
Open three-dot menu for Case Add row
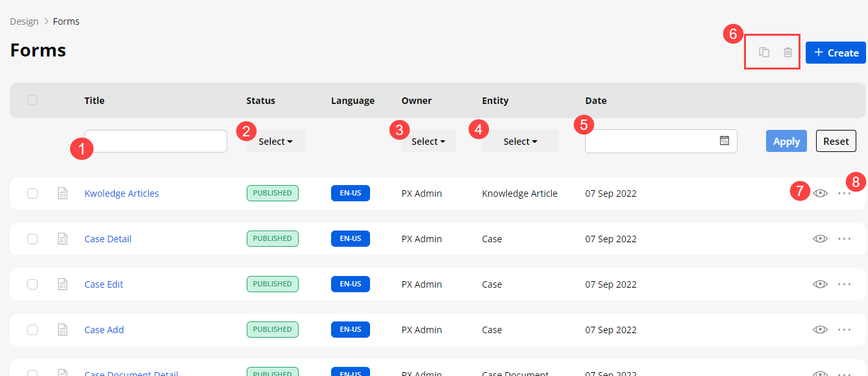(844, 330)
